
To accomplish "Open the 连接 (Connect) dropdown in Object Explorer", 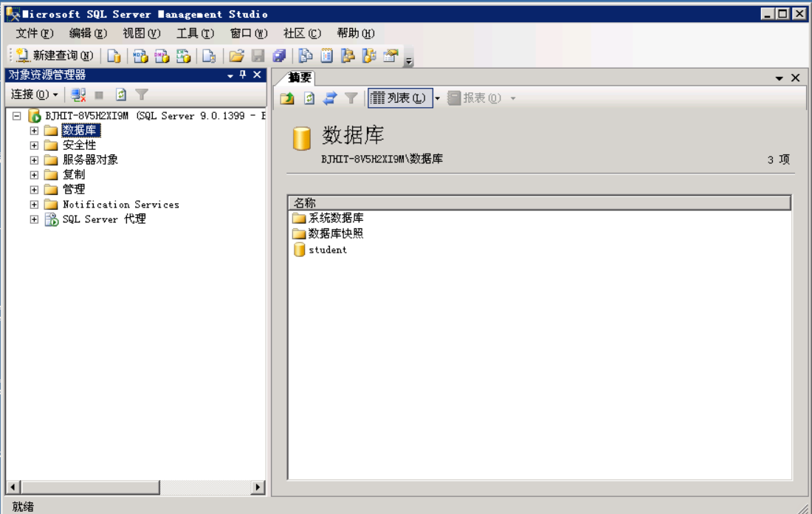I will point(34,95).
